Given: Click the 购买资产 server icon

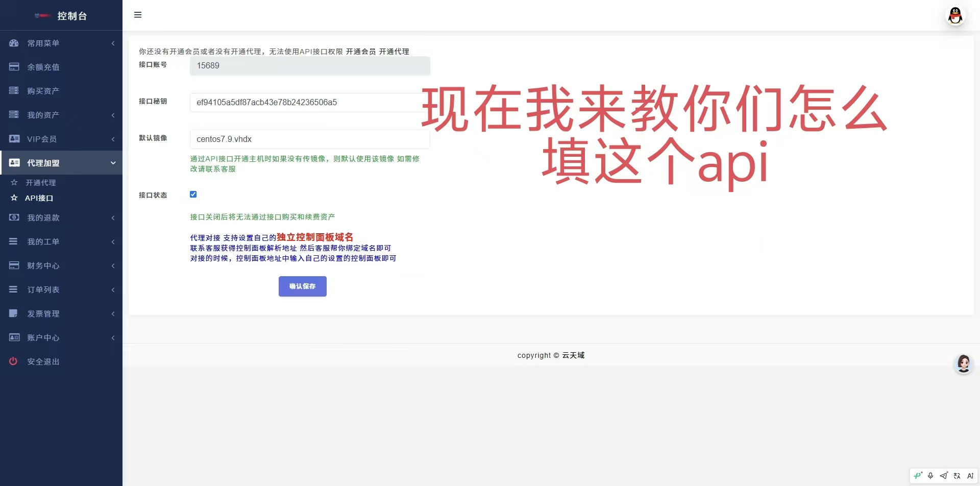Looking at the screenshot, I should [14, 91].
